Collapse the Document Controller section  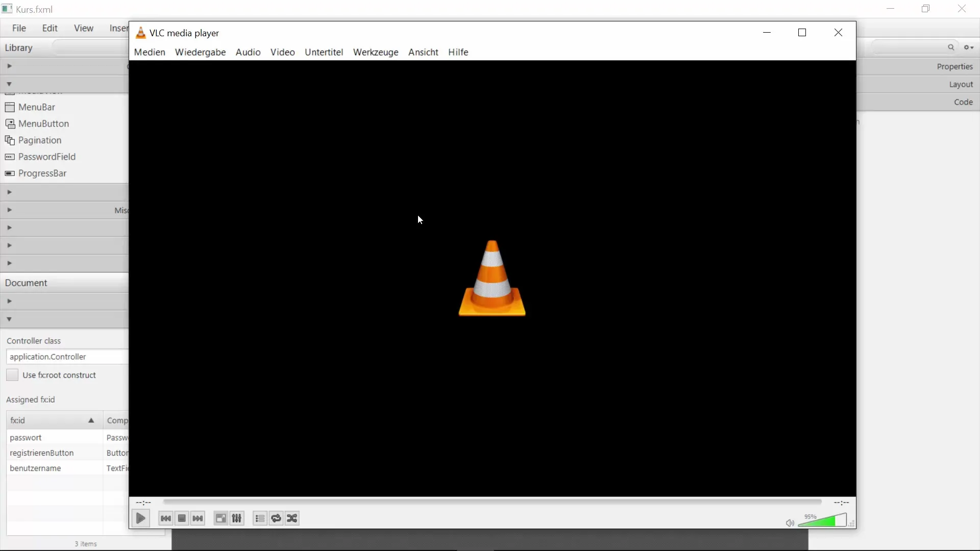(9, 319)
